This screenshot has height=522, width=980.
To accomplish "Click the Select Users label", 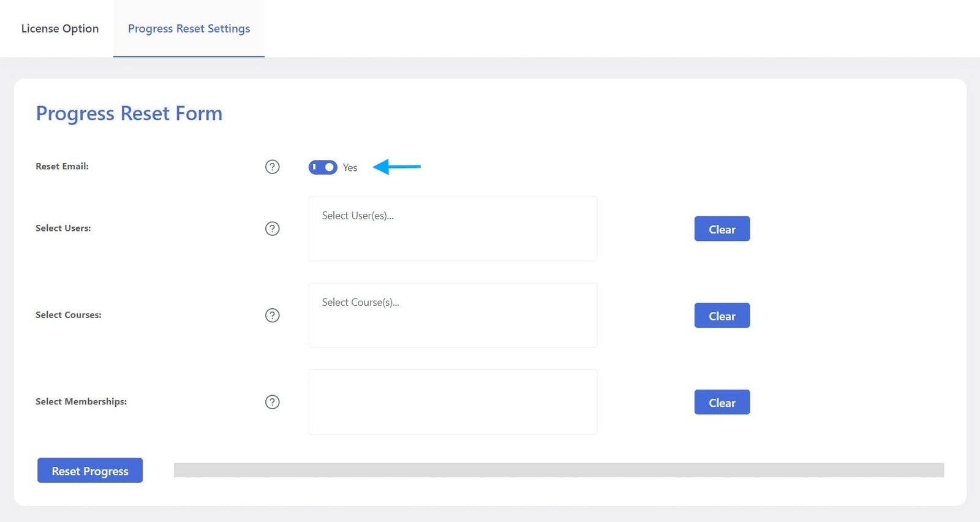I will (63, 228).
